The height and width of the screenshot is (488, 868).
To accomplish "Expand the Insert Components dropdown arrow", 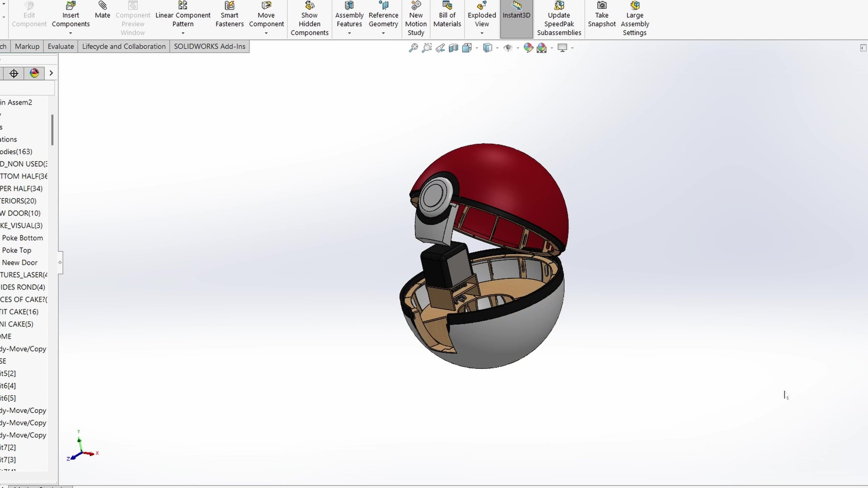I will click(70, 33).
